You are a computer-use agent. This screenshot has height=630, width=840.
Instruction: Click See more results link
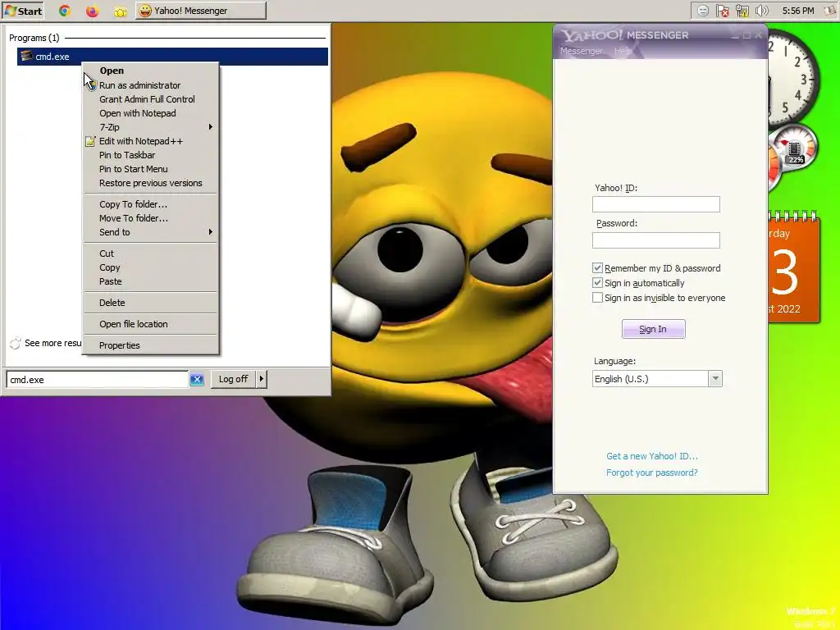pyautogui.click(x=46, y=344)
